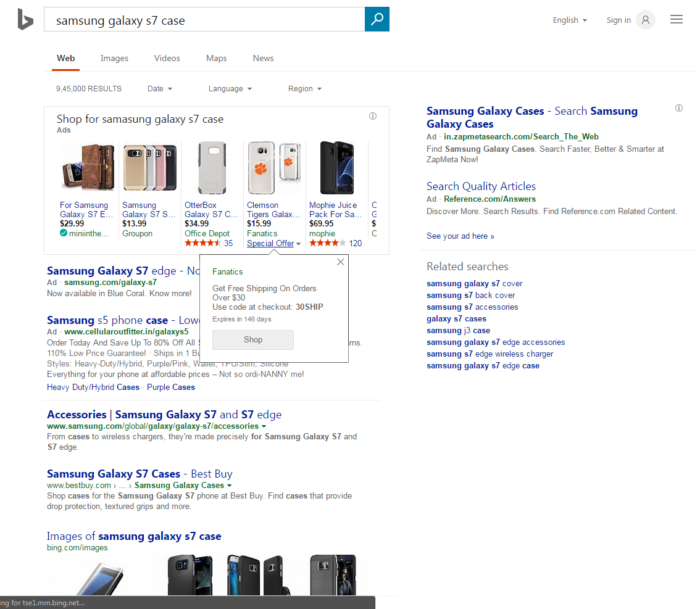Open the Samsung Galaxy Cases ZapMeta ad
The height and width of the screenshot is (609, 700).
tap(532, 117)
